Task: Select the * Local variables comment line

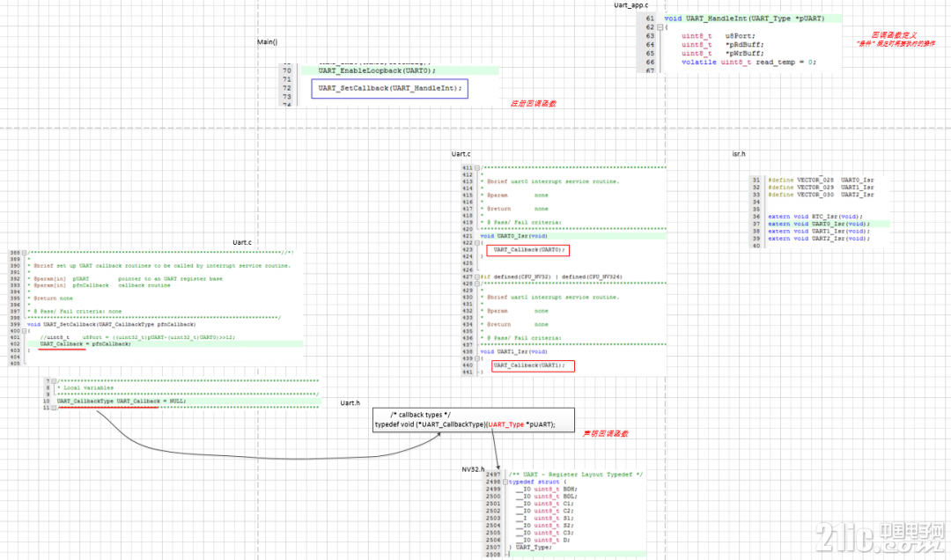Action: click(85, 387)
